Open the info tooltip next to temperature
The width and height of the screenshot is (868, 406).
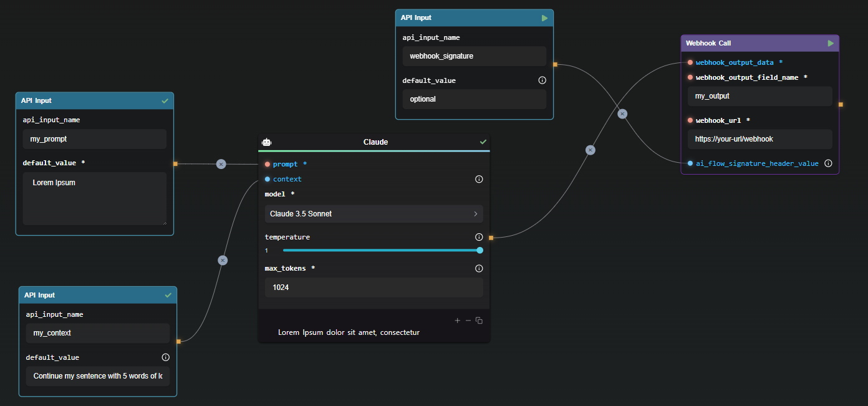tap(479, 237)
